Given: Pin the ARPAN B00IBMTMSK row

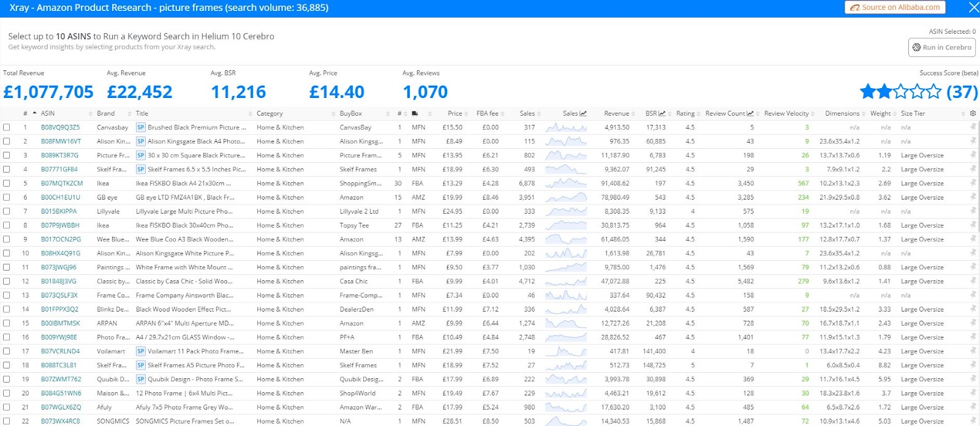Looking at the screenshot, I should click(x=973, y=323).
